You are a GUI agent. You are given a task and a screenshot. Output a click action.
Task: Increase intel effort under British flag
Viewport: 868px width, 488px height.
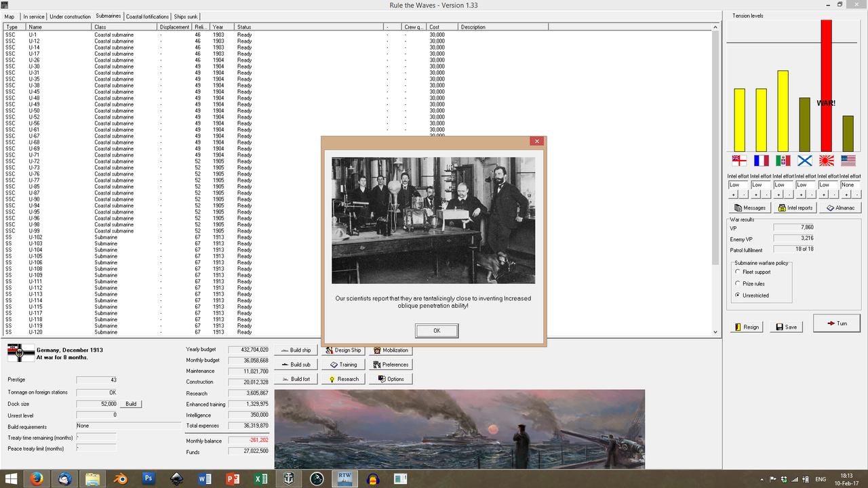tap(733, 195)
